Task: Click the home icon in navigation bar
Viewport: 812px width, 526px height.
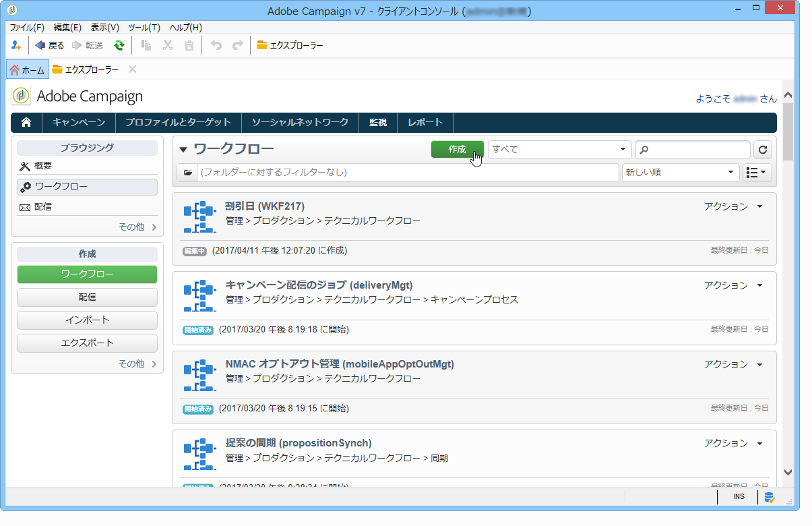Action: coord(26,122)
